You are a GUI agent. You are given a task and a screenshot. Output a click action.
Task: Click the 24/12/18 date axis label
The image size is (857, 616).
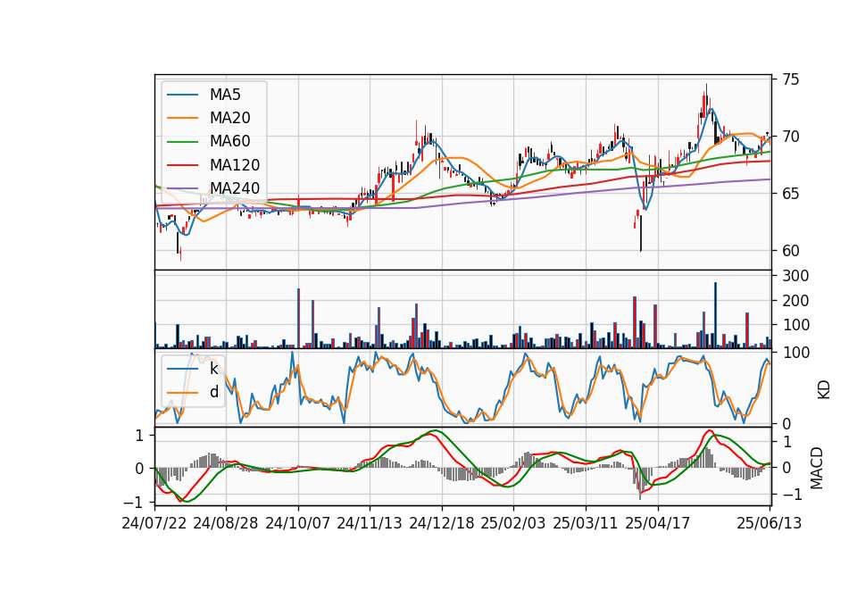(x=442, y=523)
